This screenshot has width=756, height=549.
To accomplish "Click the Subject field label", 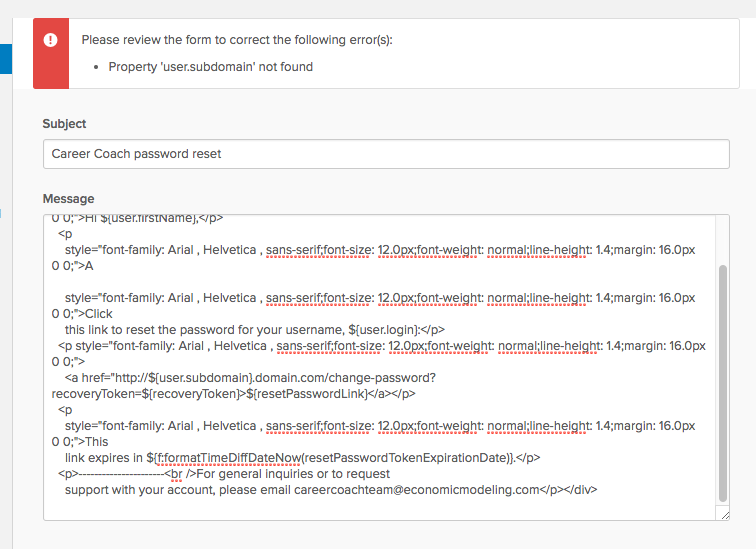I will click(x=64, y=124).
